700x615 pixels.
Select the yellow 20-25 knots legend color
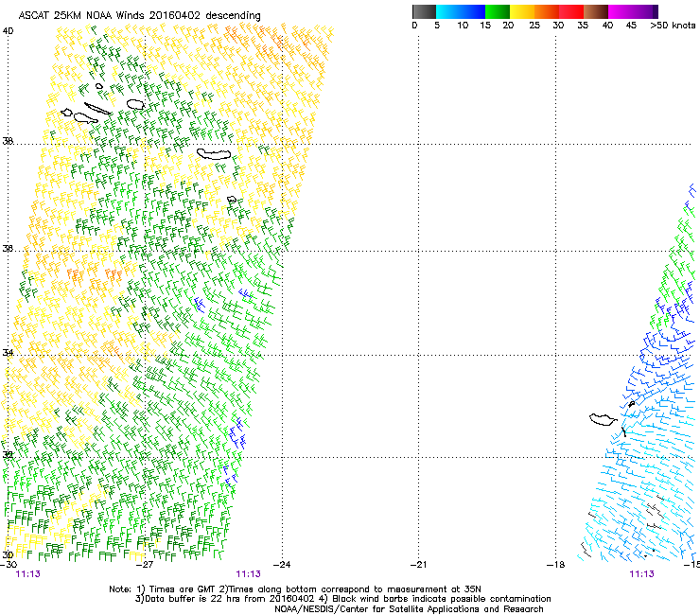tap(522, 11)
